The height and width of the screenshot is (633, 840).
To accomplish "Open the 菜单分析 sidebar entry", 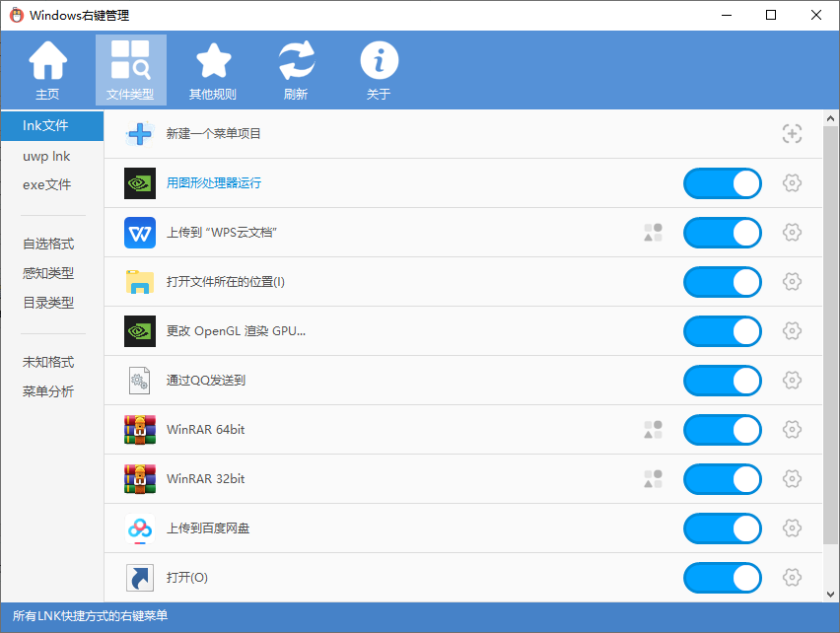I will (x=48, y=391).
